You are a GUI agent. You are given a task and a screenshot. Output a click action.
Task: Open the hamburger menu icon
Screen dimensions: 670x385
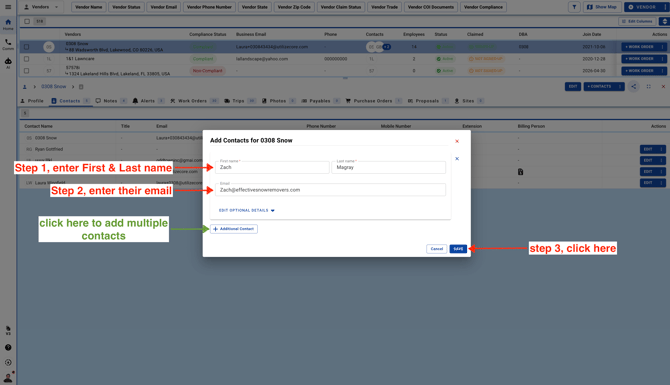tap(8, 7)
